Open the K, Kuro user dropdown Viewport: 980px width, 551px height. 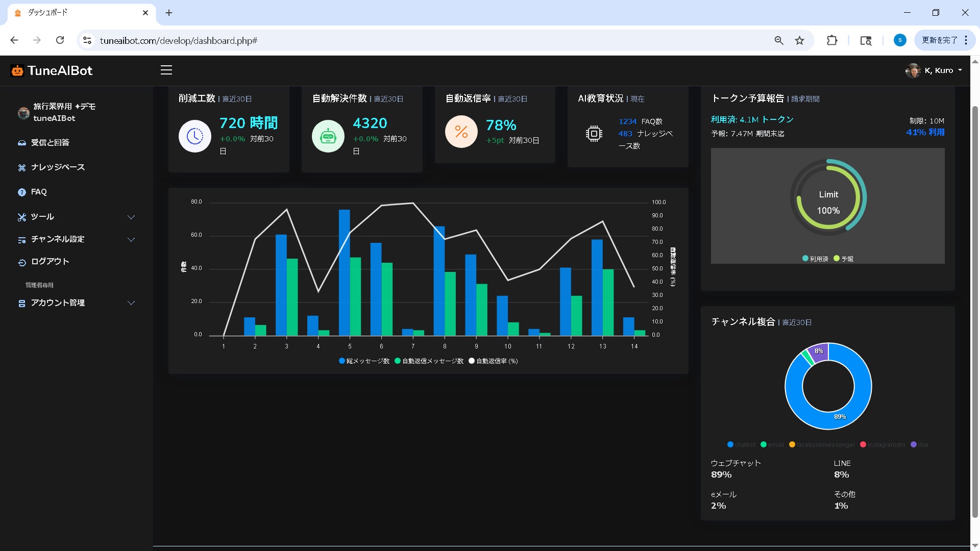(934, 70)
